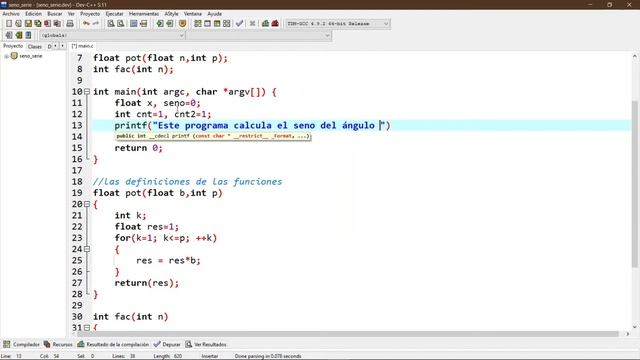This screenshot has width=640, height=360.
Task: Click the Run toolbar icon
Action: click(207, 24)
